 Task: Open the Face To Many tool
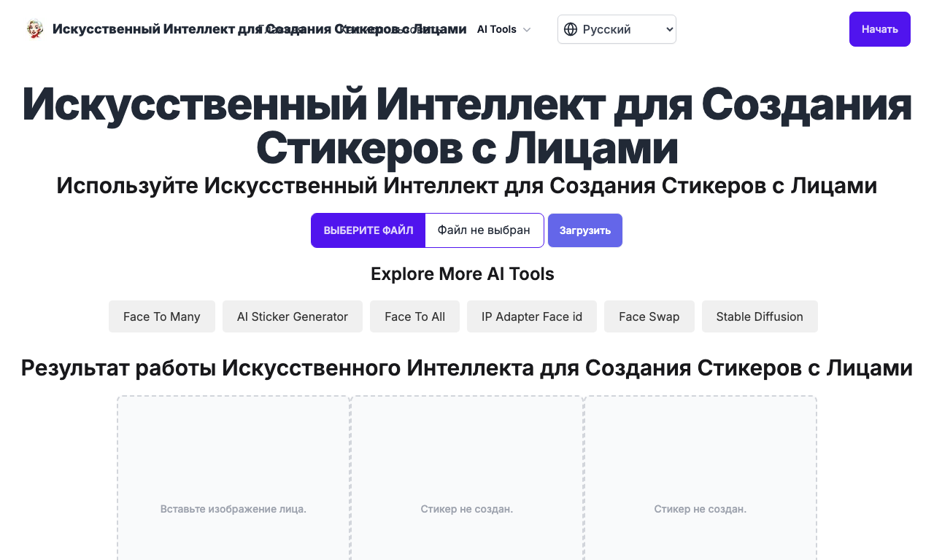click(162, 316)
